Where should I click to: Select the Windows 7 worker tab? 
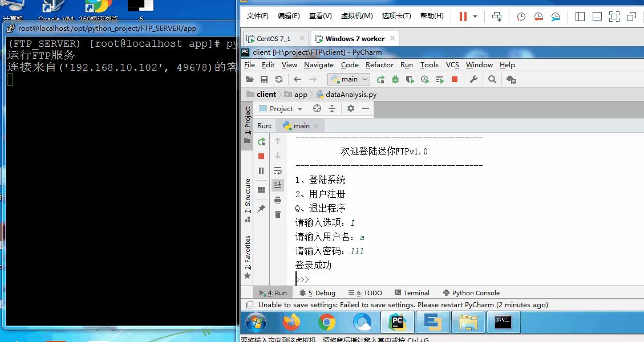tap(355, 39)
